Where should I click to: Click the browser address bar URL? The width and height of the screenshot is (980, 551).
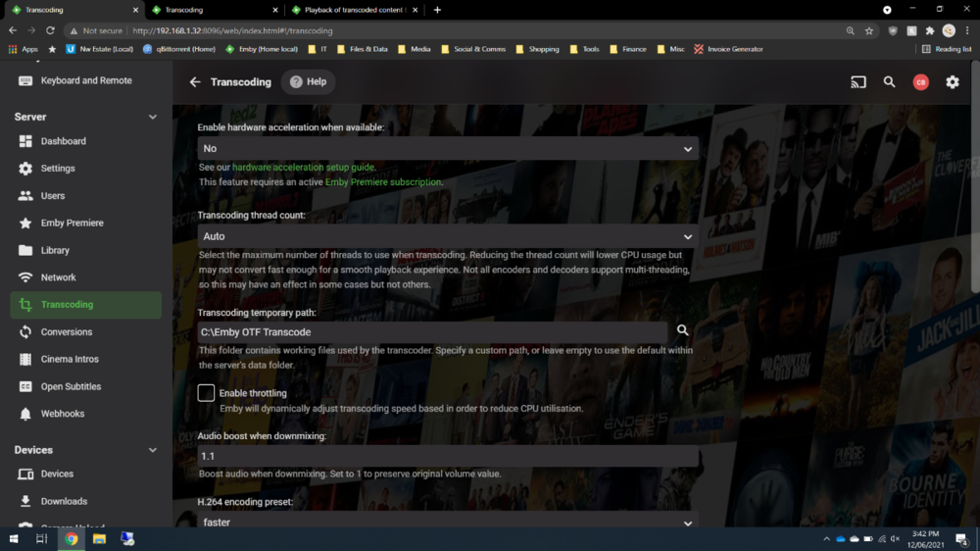[232, 30]
